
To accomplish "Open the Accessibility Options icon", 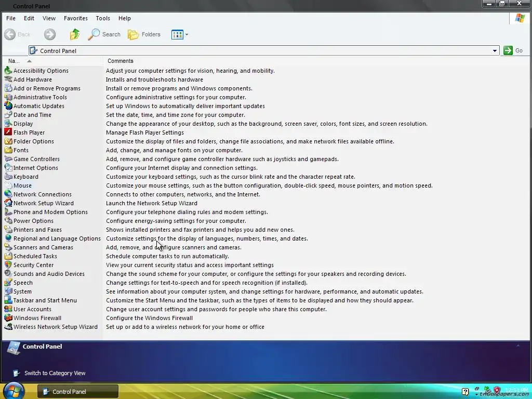I will click(8, 71).
